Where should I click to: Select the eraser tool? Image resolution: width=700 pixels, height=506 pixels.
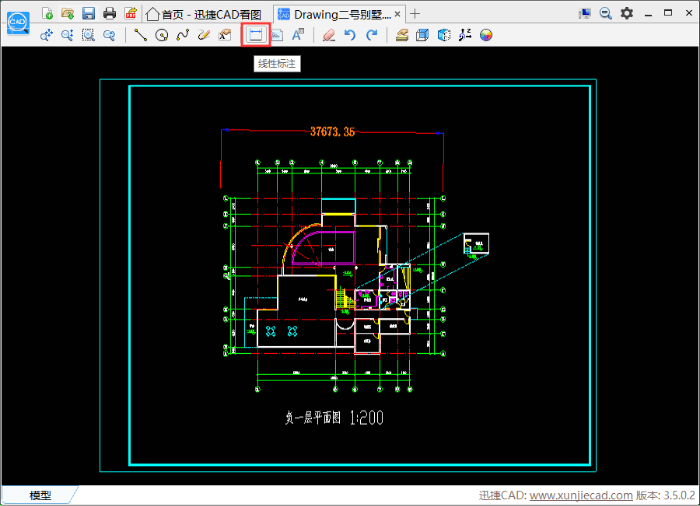point(329,35)
